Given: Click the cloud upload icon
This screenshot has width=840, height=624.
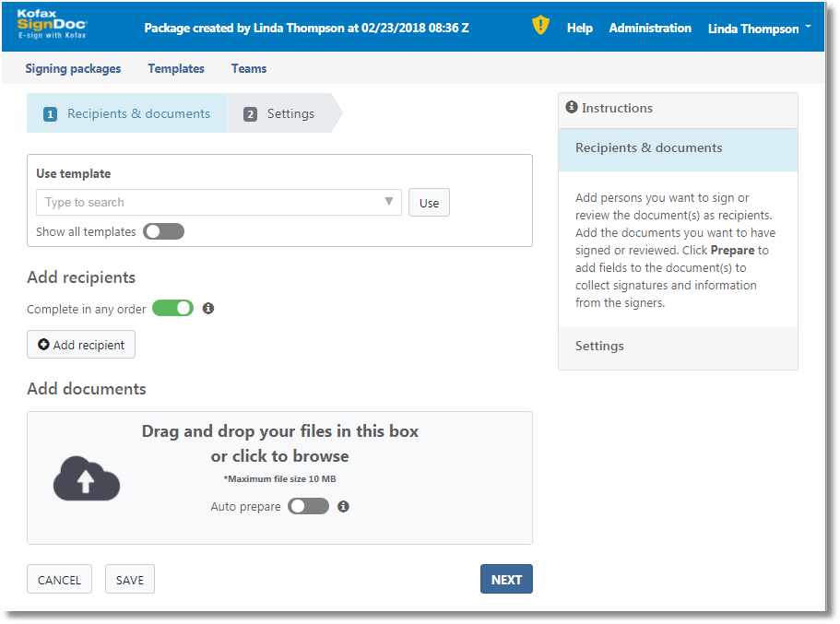Looking at the screenshot, I should (87, 479).
